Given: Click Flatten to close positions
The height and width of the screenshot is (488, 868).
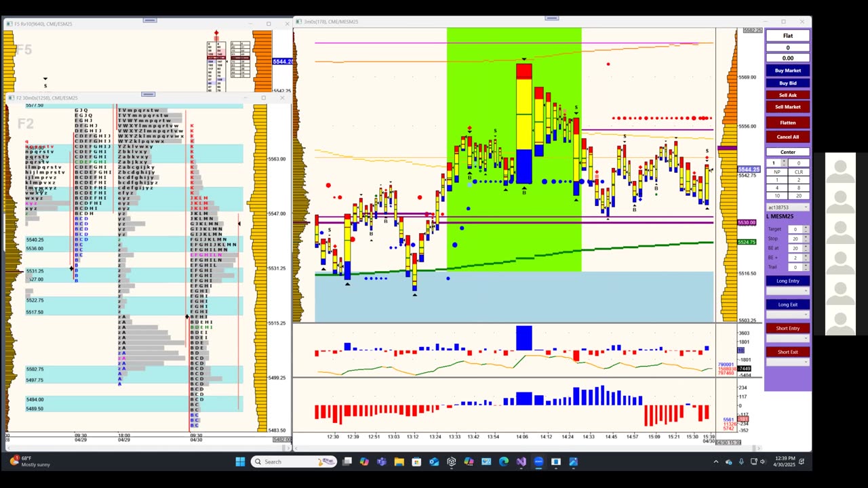Looking at the screenshot, I should [x=787, y=123].
